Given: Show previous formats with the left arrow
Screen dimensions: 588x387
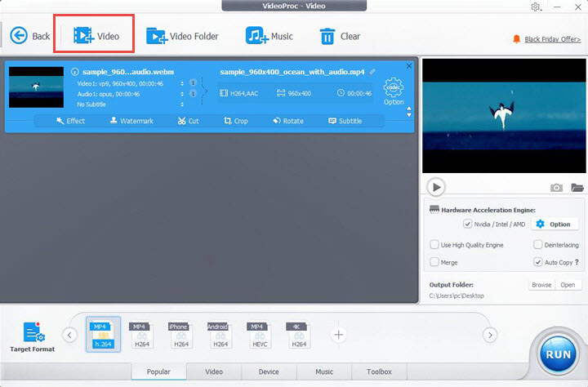Looking at the screenshot, I should 69,335.
